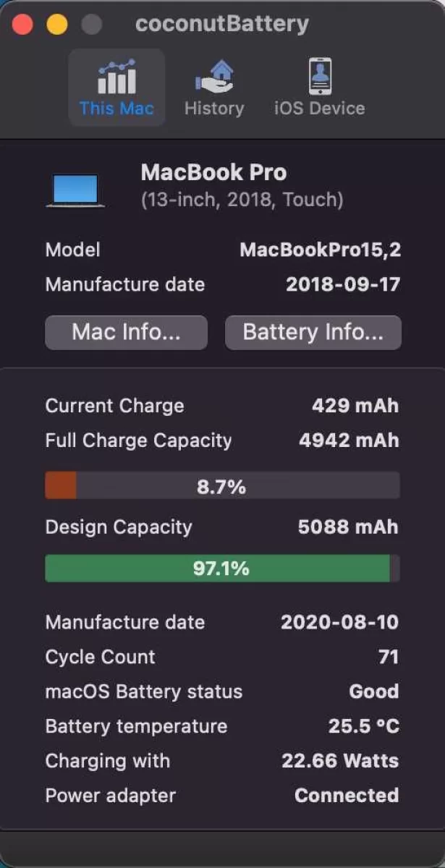The height and width of the screenshot is (868, 445).
Task: Click the Power adapter Connected status
Action: click(347, 796)
